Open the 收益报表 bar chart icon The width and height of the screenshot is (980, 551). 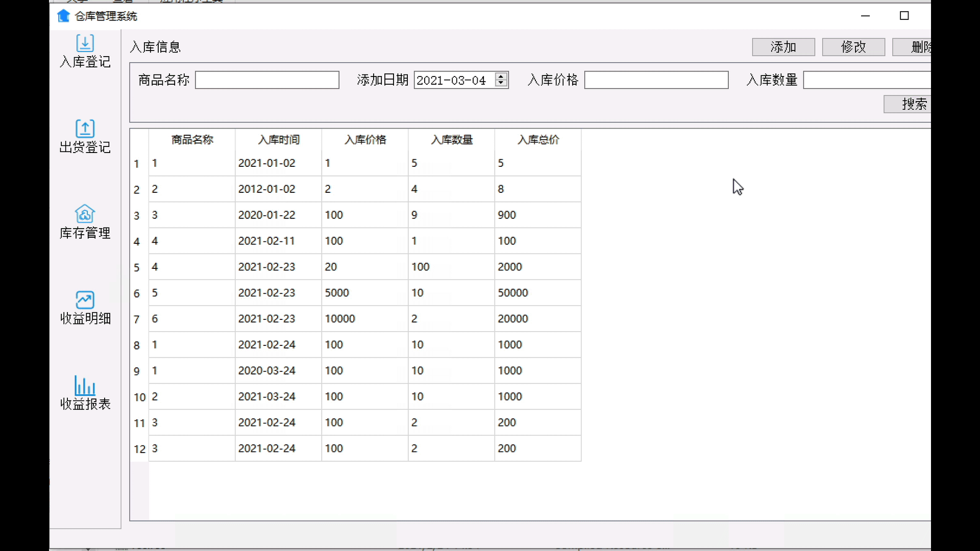click(x=85, y=386)
